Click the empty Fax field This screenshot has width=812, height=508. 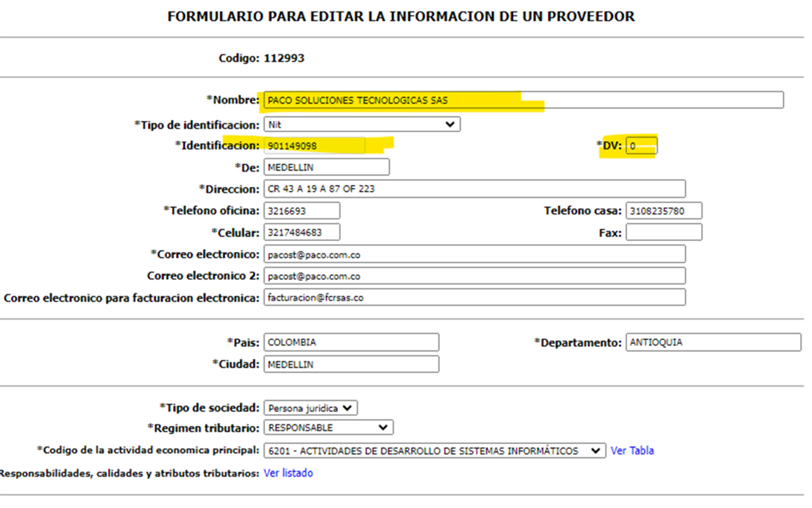tap(664, 232)
